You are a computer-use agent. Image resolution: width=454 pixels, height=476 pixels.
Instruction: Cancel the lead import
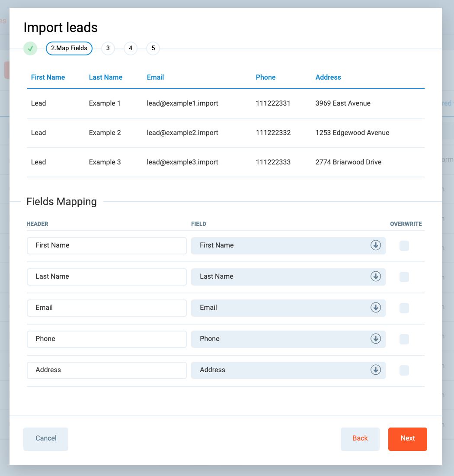pos(46,439)
